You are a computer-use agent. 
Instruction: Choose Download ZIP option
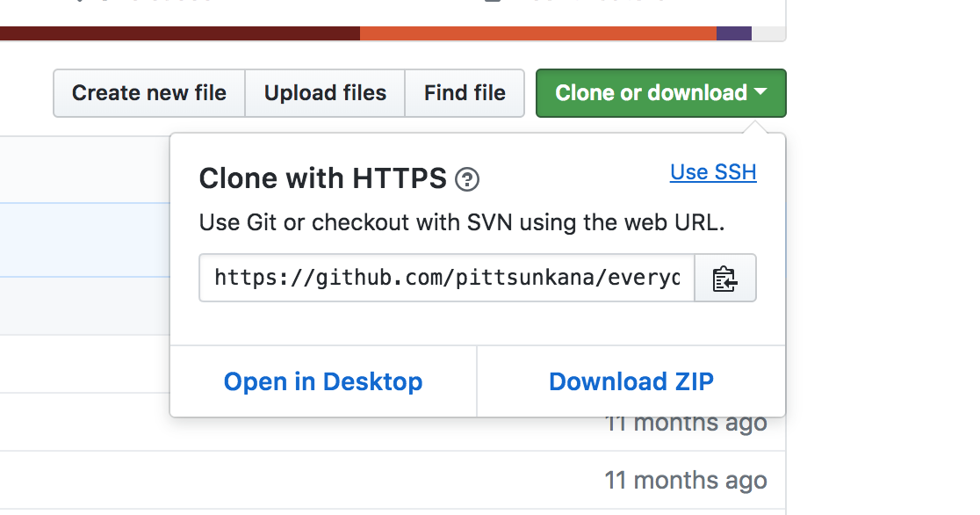pyautogui.click(x=631, y=381)
